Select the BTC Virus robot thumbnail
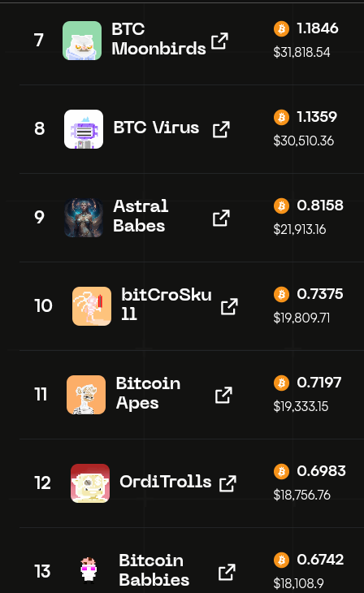Image resolution: width=364 pixels, height=593 pixels. pos(84,129)
